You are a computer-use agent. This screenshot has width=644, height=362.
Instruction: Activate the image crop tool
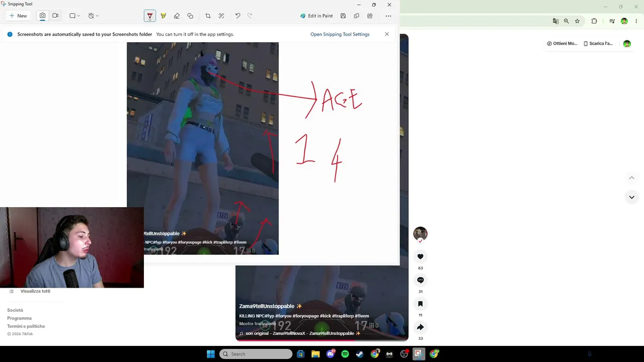click(208, 16)
